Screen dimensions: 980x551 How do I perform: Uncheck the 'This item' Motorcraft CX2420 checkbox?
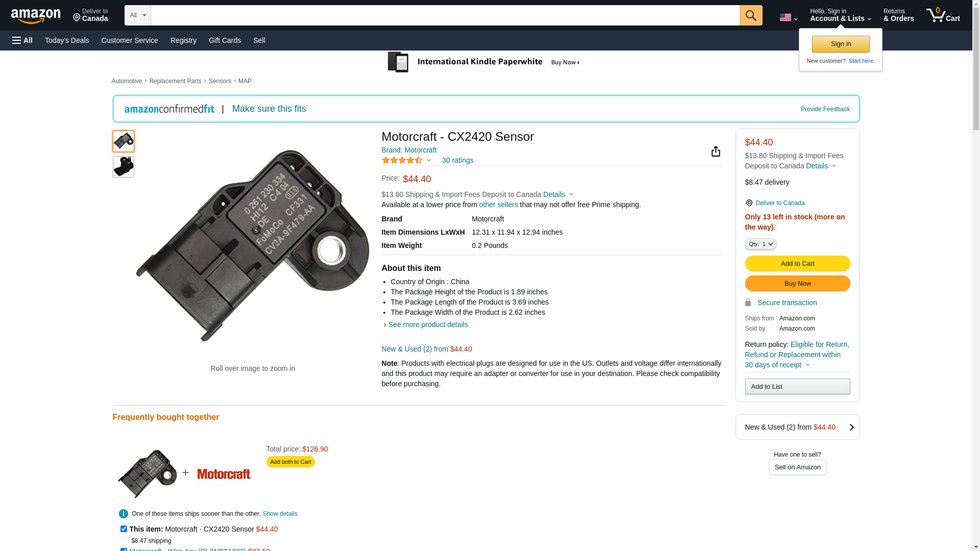pos(124,529)
